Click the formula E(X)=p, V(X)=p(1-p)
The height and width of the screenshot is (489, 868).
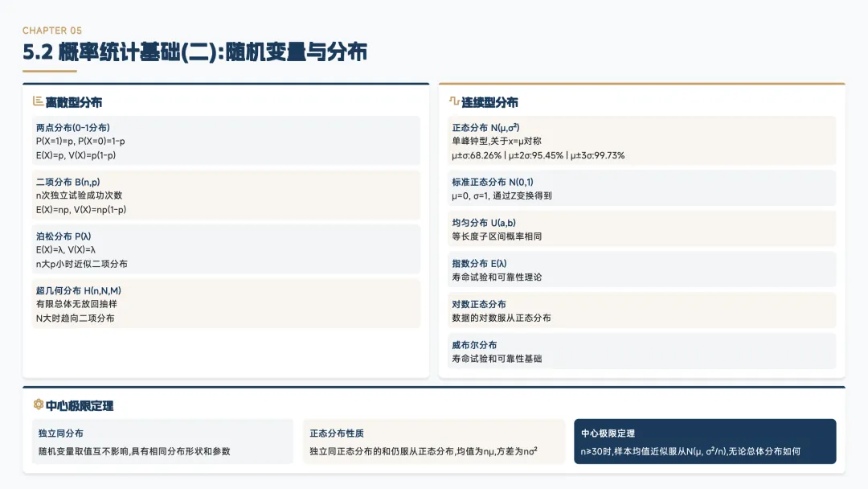click(76, 155)
